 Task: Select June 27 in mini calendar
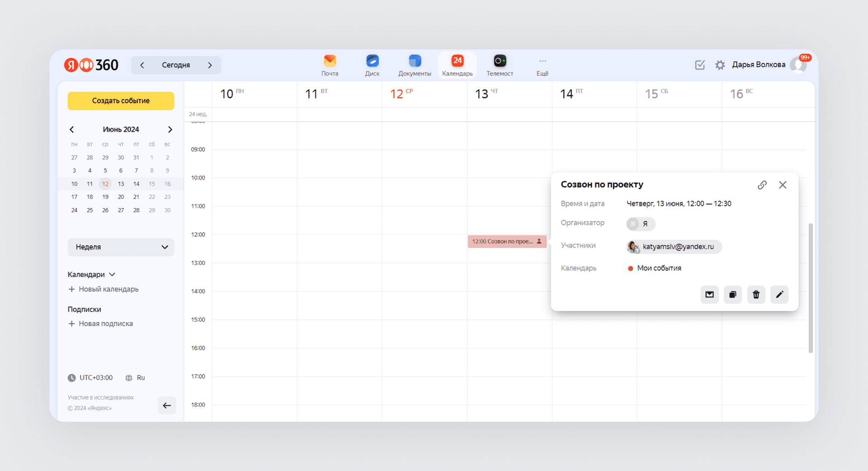(x=121, y=210)
